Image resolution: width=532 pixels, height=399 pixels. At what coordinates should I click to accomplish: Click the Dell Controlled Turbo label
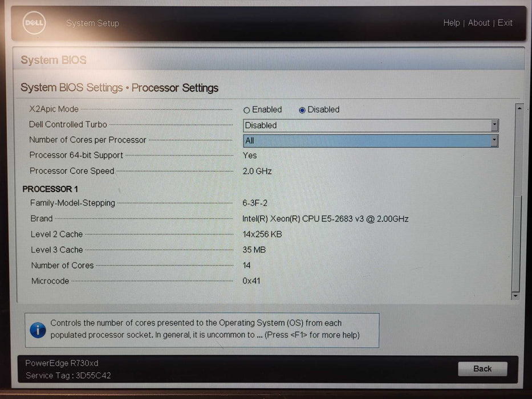coord(68,124)
